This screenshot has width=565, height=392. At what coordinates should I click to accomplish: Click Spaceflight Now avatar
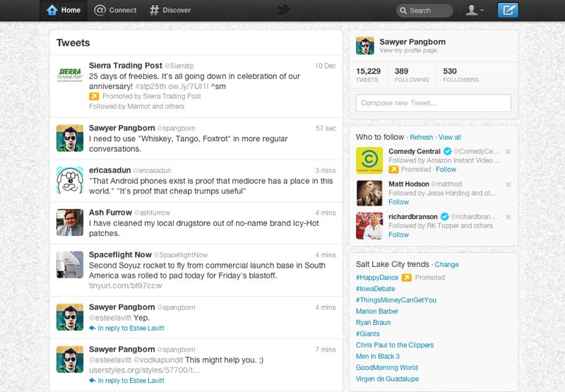click(70, 264)
